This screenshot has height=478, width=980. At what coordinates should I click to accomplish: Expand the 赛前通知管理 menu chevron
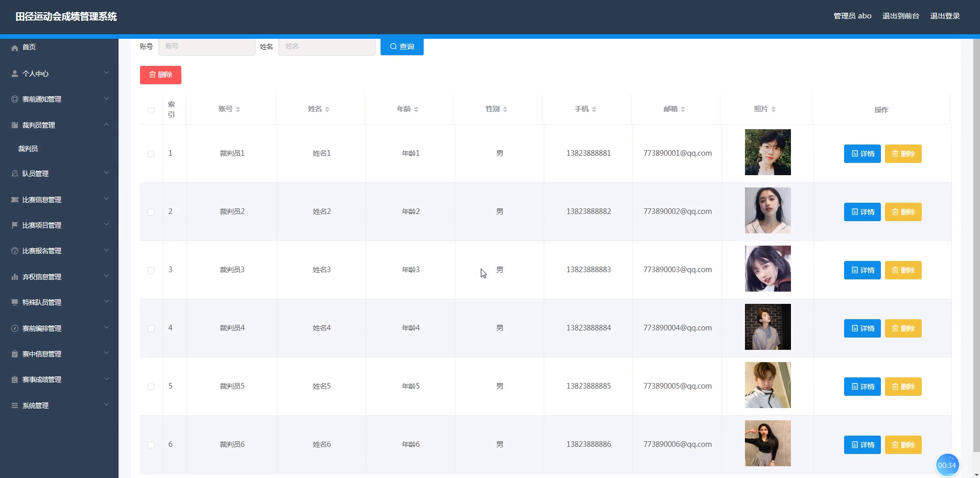[x=106, y=99]
